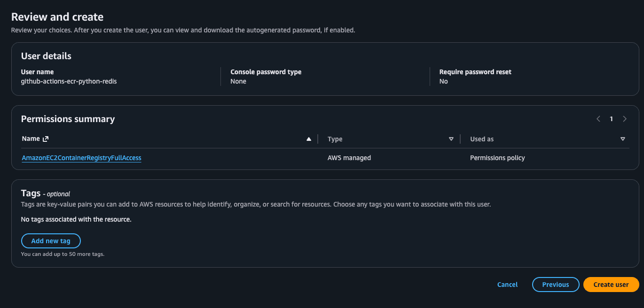This screenshot has width=644, height=308.
Task: Go back with the Previous button
Action: (555, 285)
